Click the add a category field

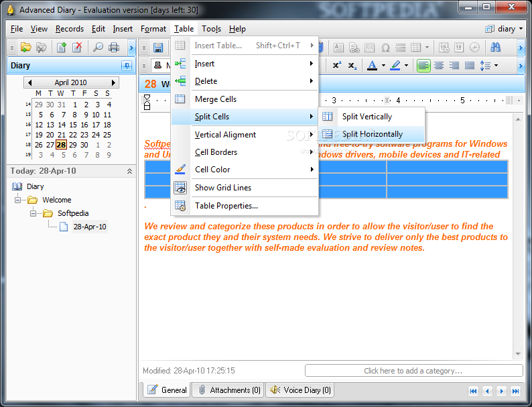point(413,371)
